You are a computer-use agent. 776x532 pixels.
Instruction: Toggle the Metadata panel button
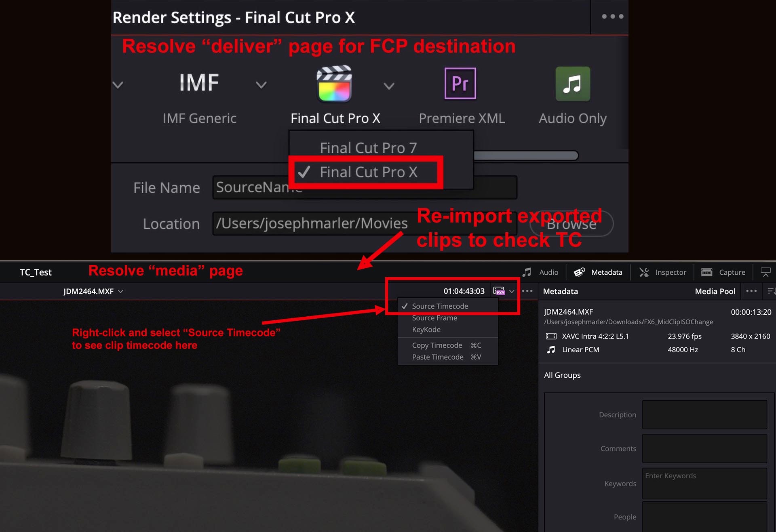(598, 272)
